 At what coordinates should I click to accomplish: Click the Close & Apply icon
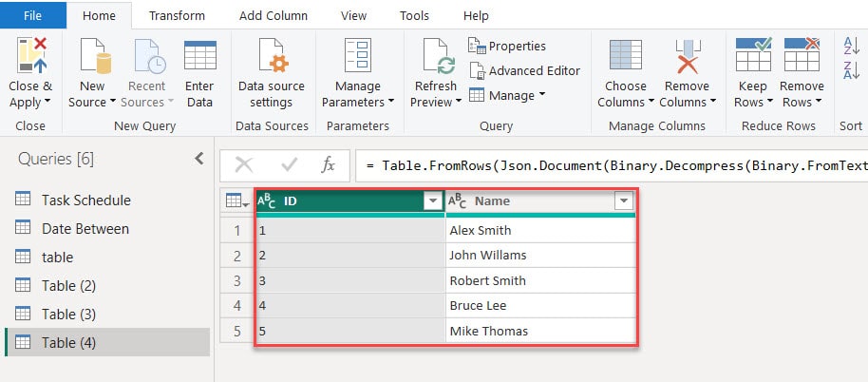[31, 55]
